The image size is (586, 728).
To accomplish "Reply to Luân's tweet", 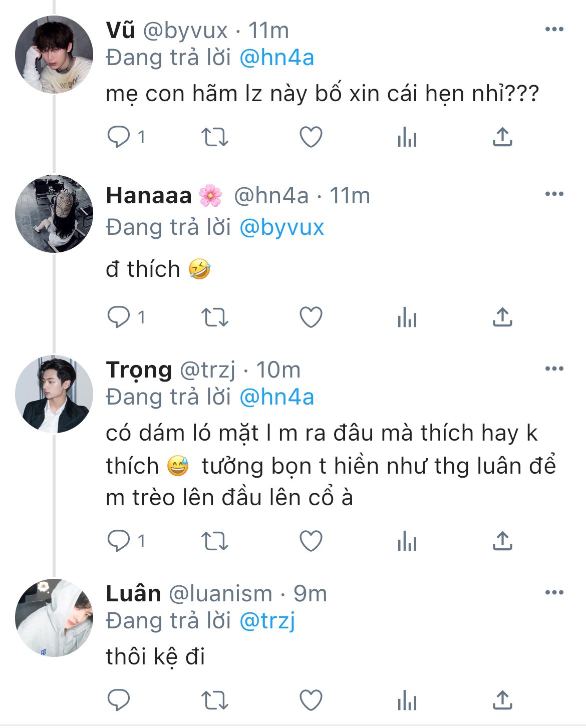I will pos(119,700).
